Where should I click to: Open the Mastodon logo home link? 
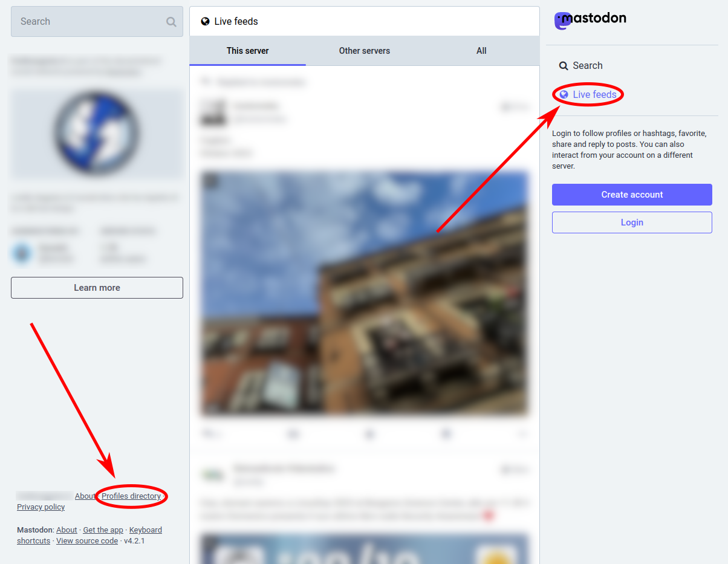[x=590, y=21]
